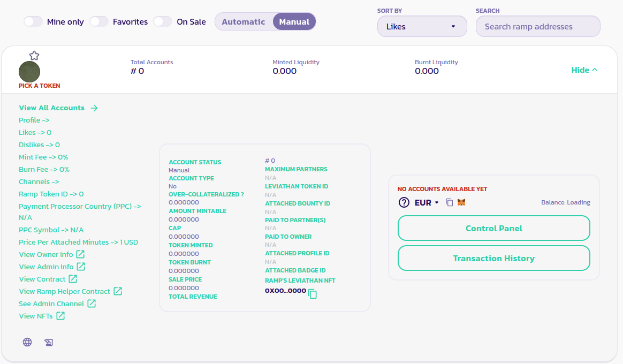
Task: Switch to the Automatic tab
Action: [x=244, y=22]
